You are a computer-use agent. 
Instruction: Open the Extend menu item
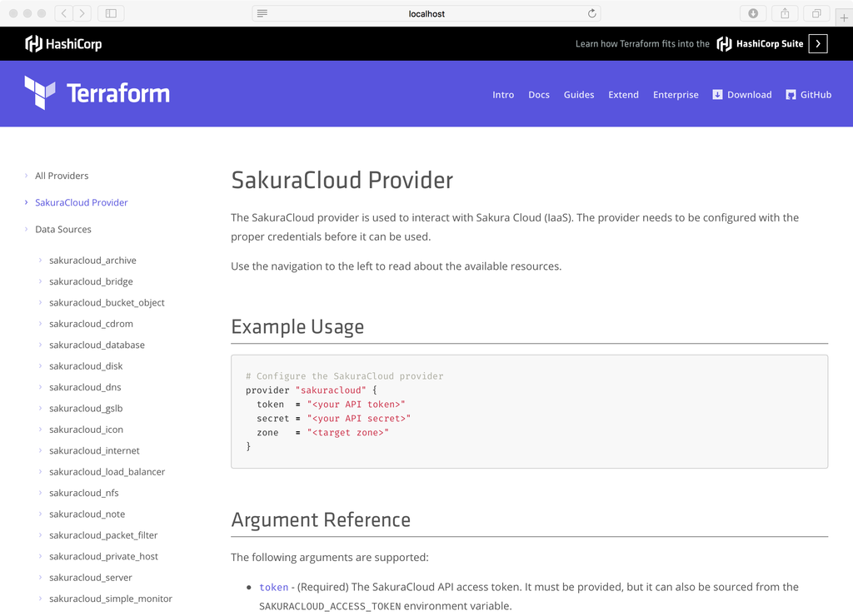coord(623,95)
